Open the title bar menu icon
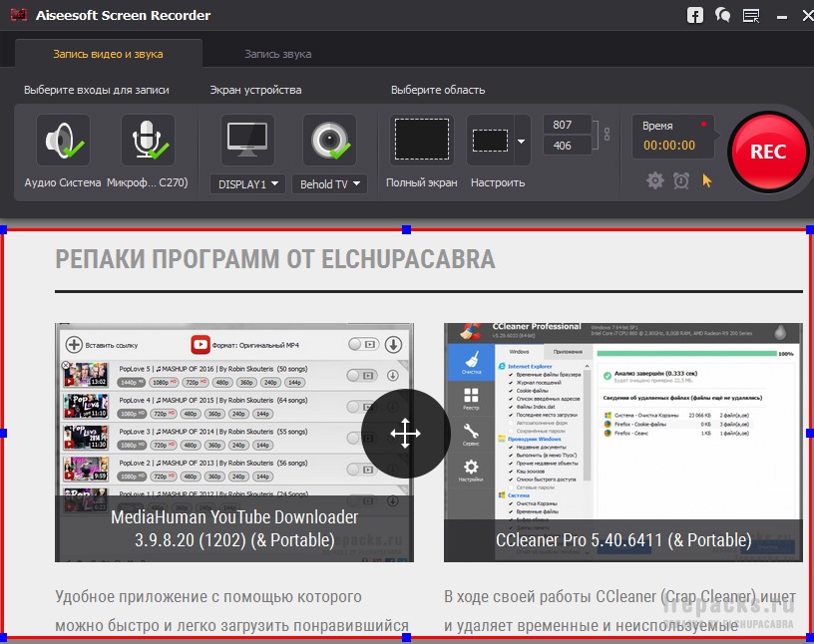The height and width of the screenshot is (644, 814). pos(751,16)
